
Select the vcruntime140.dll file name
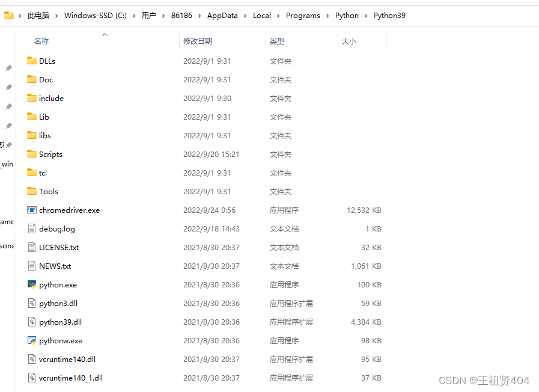coord(67,359)
